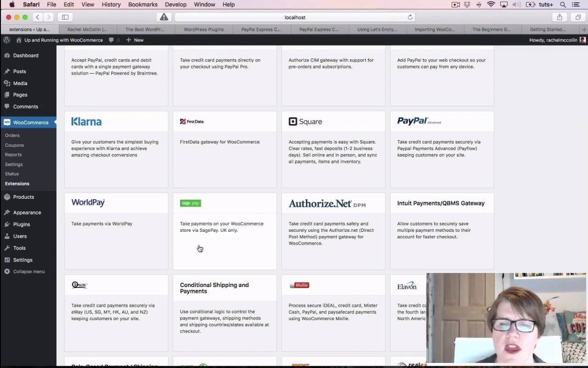The width and height of the screenshot is (588, 368).
Task: Open the Status submenu link
Action: click(x=12, y=174)
